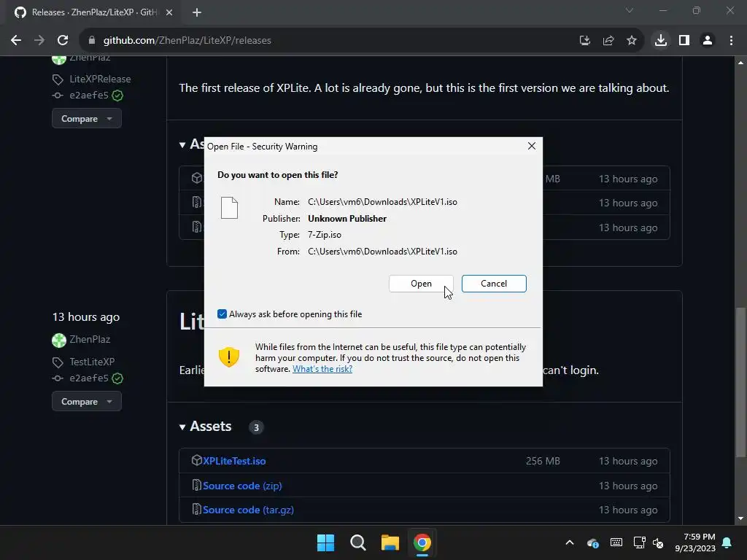This screenshot has width=747, height=560.
Task: Show hidden system tray icons
Action: 569,542
